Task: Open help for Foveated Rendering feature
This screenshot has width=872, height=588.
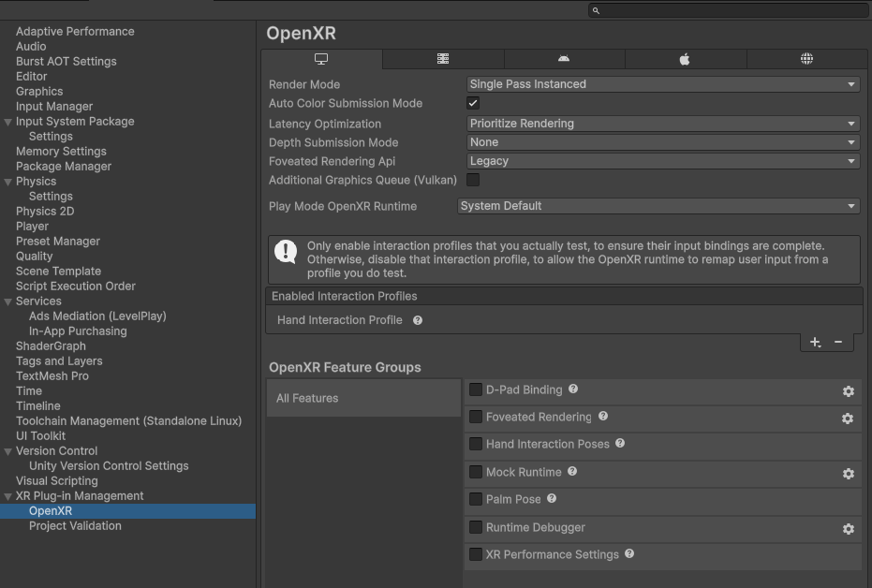Action: (x=603, y=417)
